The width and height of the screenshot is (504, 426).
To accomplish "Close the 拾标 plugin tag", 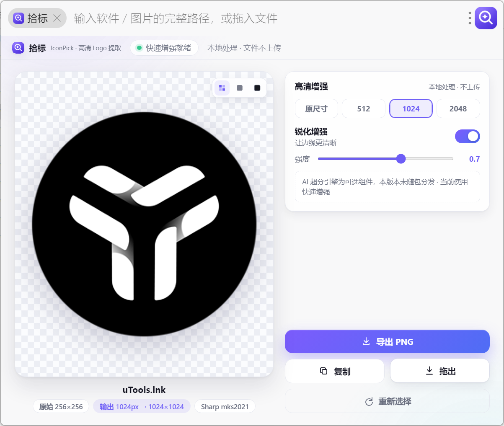I will 57,18.
